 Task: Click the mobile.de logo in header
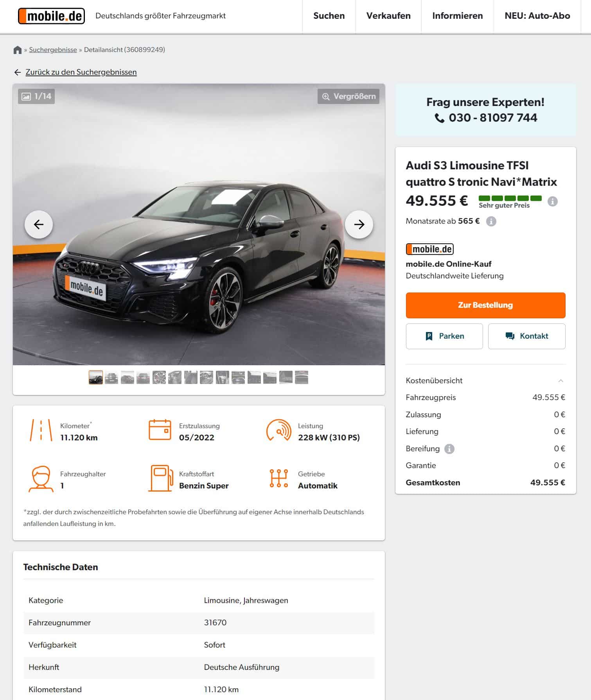51,16
